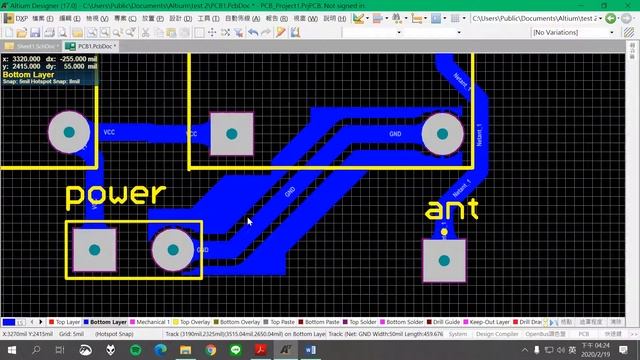Click the round GND pad at right
Viewport: 640px width, 360px height.
442,134
